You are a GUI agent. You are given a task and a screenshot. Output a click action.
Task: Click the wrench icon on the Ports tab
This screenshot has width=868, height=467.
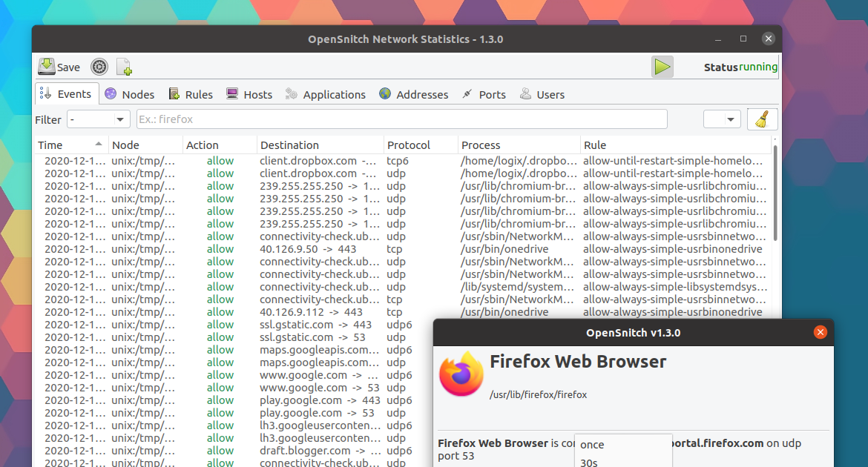(467, 94)
